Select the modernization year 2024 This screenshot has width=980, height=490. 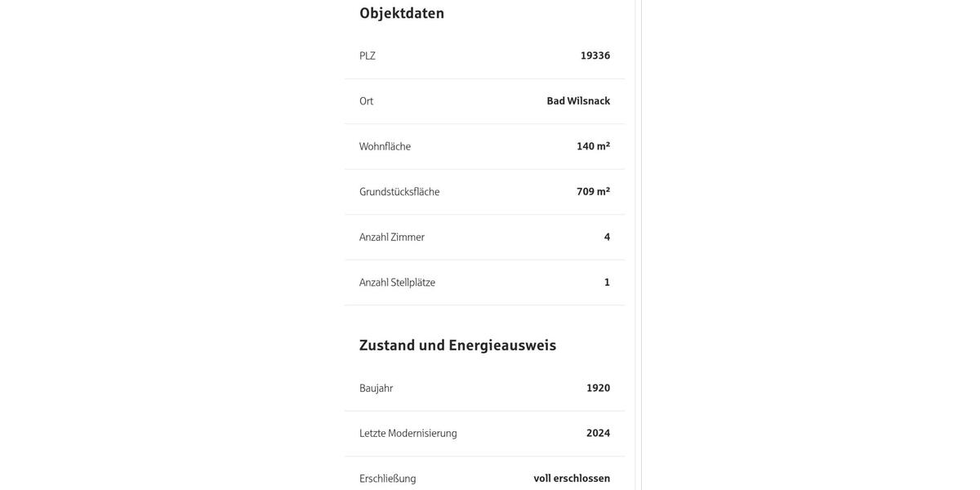pos(599,434)
